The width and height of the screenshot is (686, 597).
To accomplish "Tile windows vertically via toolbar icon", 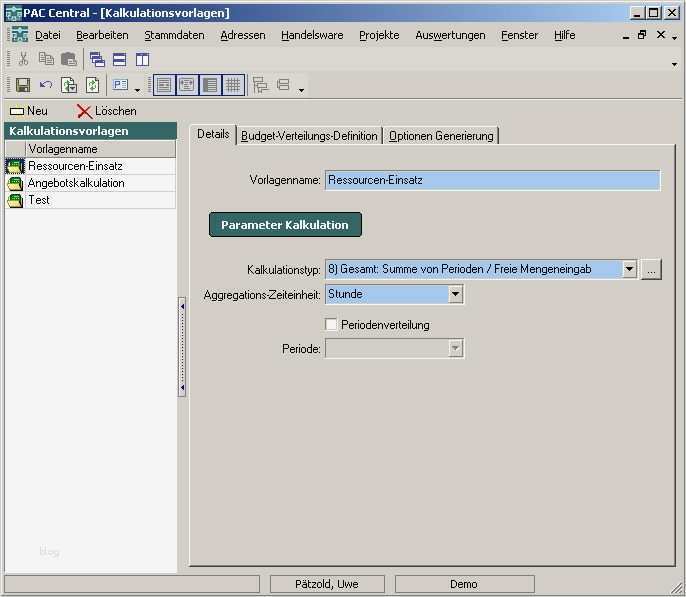I will click(x=142, y=59).
